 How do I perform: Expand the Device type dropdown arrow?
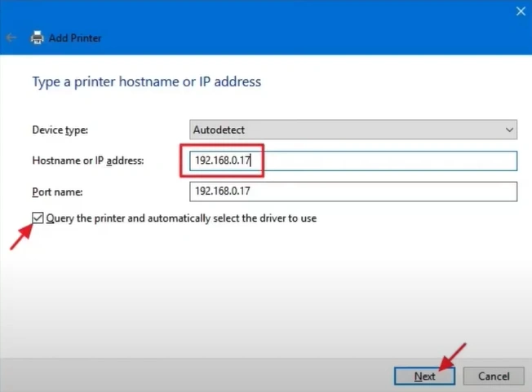coord(509,130)
